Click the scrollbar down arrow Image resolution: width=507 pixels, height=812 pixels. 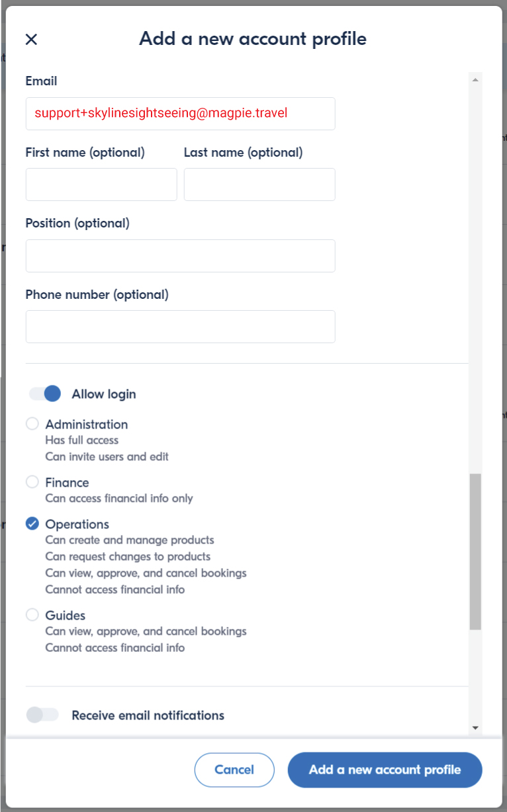pos(475,727)
